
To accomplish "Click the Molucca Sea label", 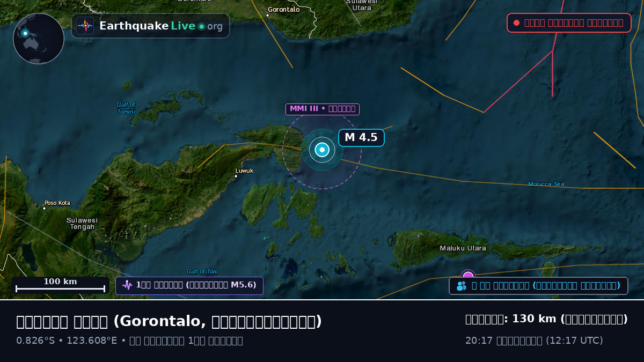I will tap(546, 184).
